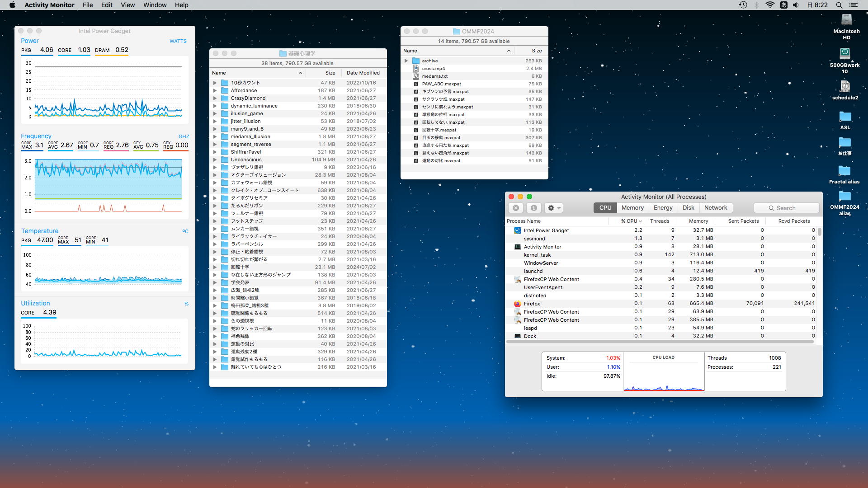Open the Window menu in the menu bar
The height and width of the screenshot is (488, 868).
pos(155,5)
